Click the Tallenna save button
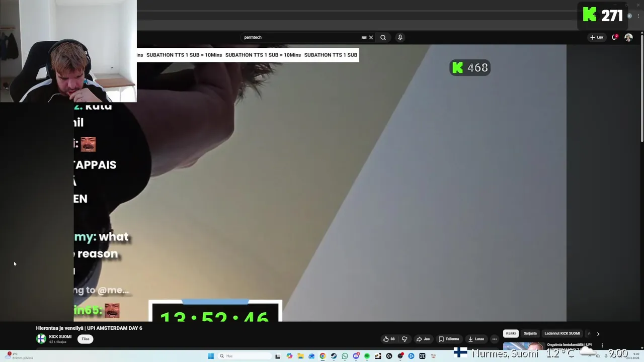 pos(449,339)
